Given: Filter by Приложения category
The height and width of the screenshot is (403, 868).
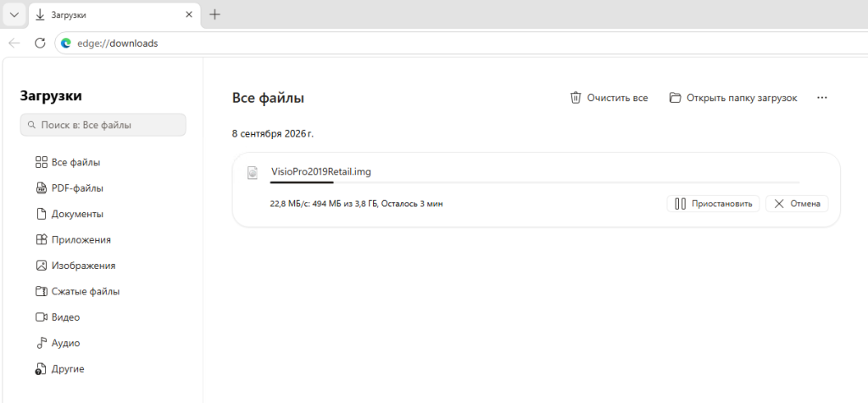Looking at the screenshot, I should [x=73, y=240].
